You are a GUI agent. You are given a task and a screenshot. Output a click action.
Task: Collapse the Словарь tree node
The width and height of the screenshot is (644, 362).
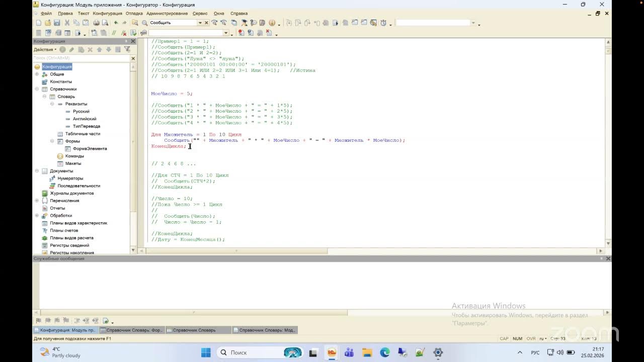click(44, 97)
